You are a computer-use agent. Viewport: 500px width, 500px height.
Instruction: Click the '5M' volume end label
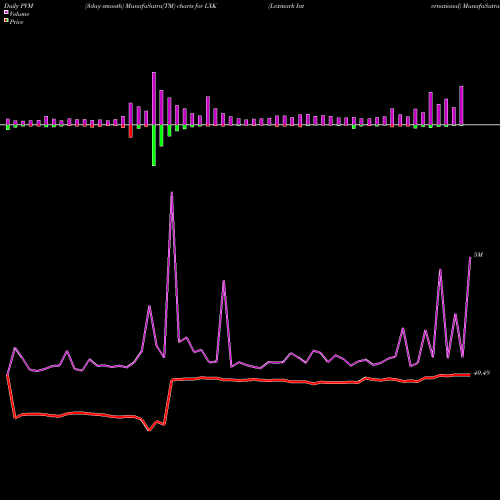pyautogui.click(x=478, y=255)
